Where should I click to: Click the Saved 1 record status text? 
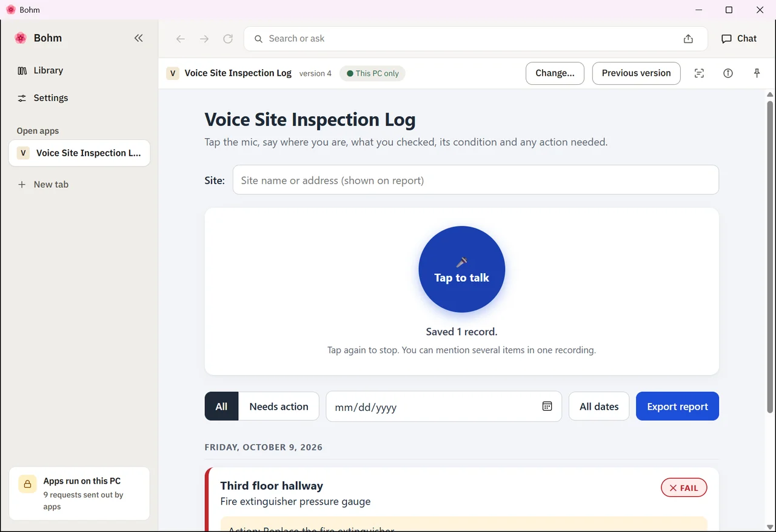click(x=462, y=331)
